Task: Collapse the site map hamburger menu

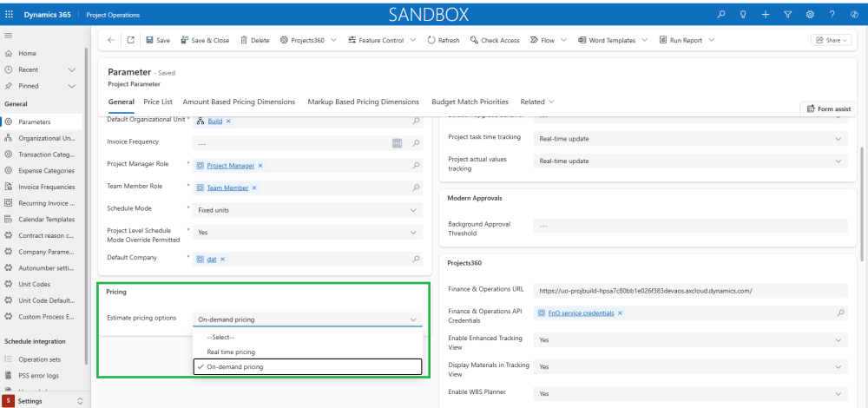Action: tap(9, 35)
